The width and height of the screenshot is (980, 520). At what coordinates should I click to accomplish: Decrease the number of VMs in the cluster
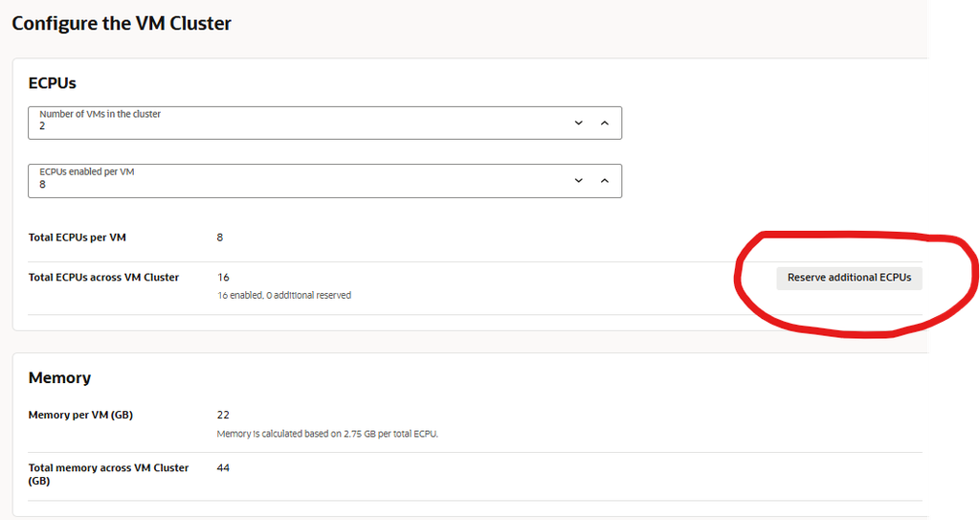point(579,123)
